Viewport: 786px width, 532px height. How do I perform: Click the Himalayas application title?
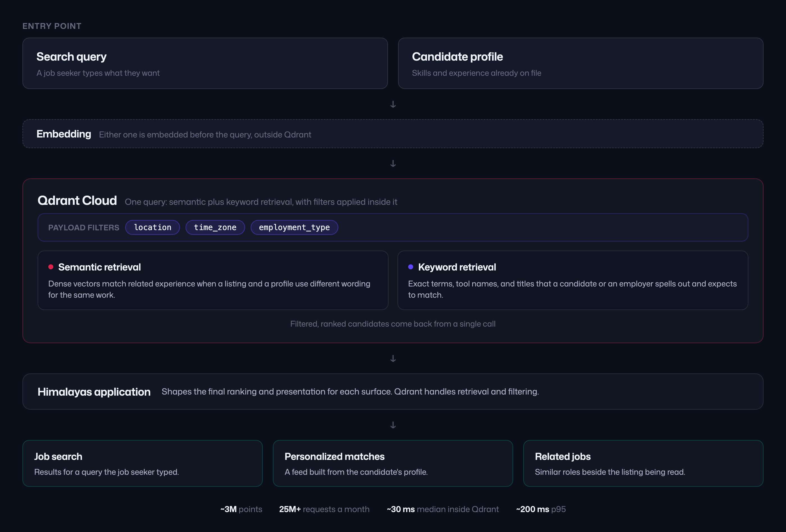(94, 392)
